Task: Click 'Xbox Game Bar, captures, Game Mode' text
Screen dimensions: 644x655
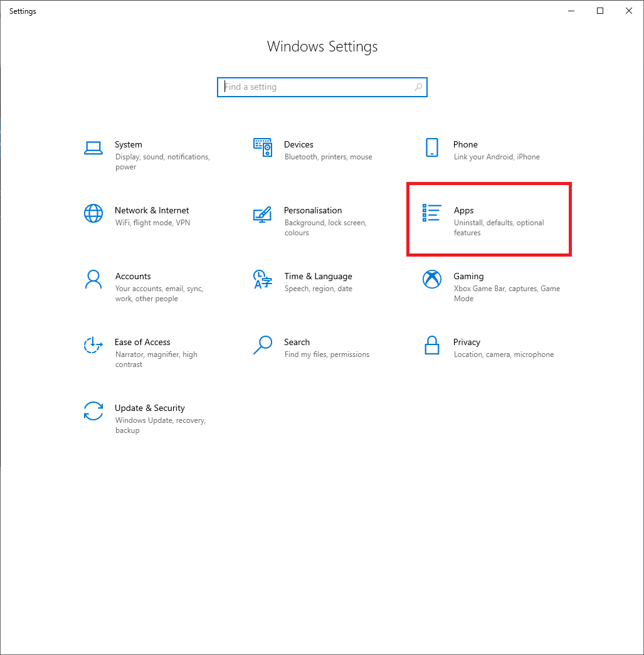Action: coord(507,294)
